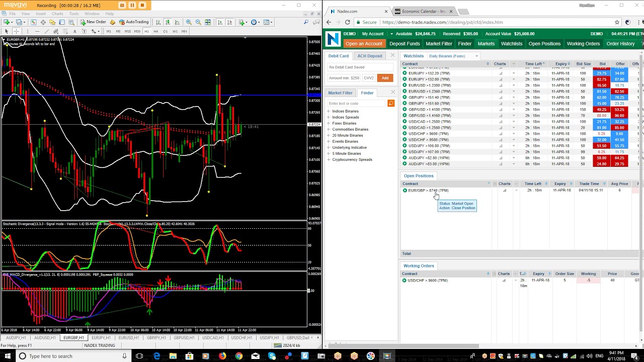Click the 24.00 bid for AUD/JPY >83.00

(602, 164)
